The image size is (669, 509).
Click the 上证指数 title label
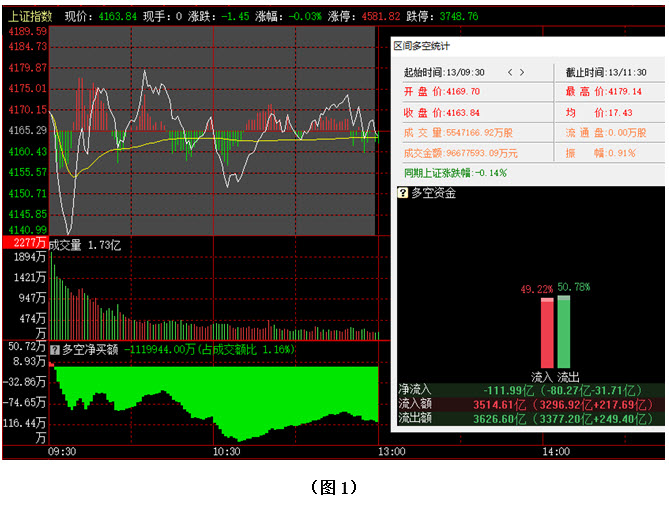click(30, 17)
